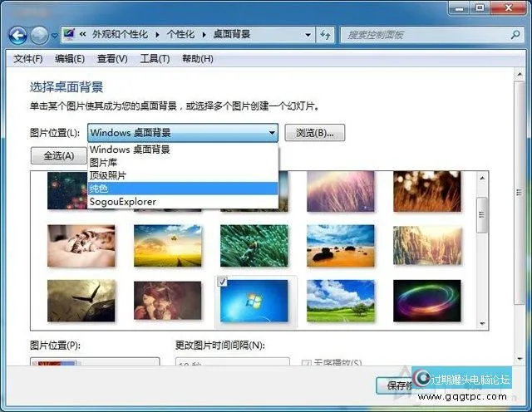Click 个性化 breadcrumb
This screenshot has width=532, height=412.
[180, 34]
